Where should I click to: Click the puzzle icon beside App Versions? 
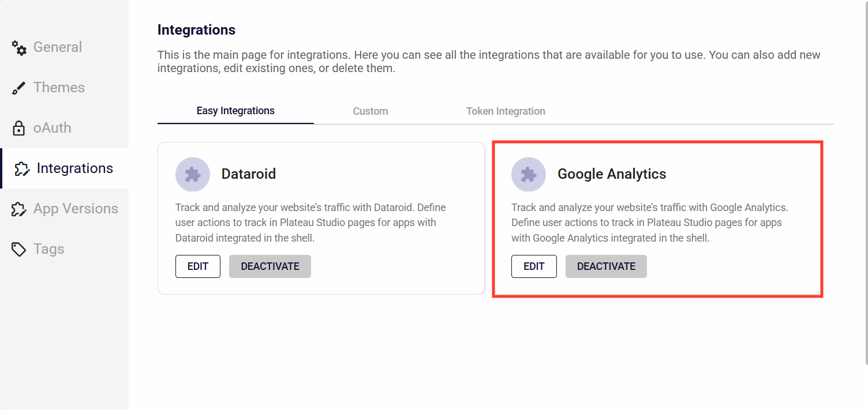click(x=19, y=209)
